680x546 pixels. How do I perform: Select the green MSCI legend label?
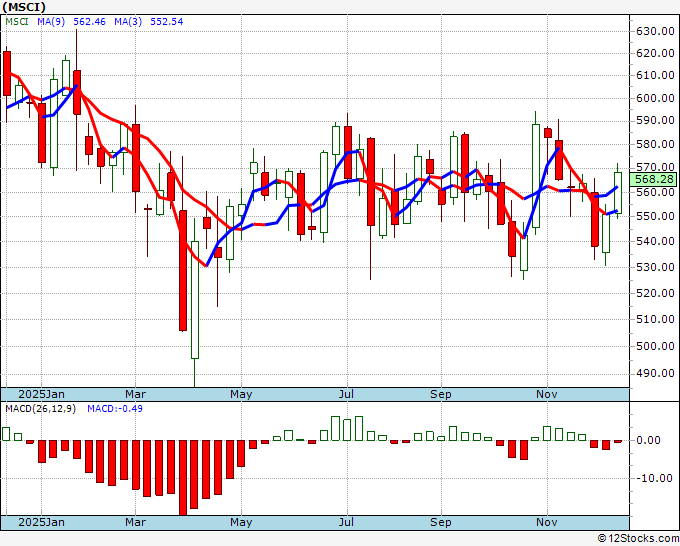[17, 22]
